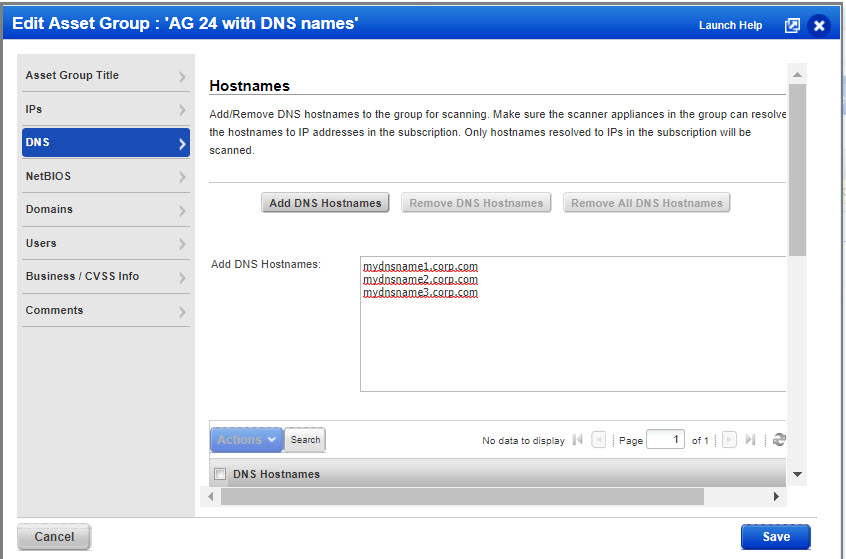
Task: Click inside the Add DNS Hostnames textarea
Action: (x=573, y=324)
